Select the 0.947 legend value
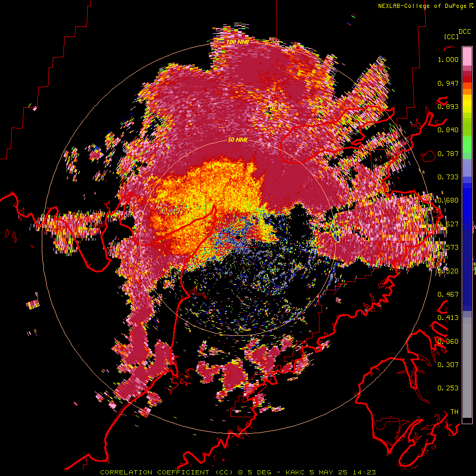The height and width of the screenshot is (476, 476). coord(448,83)
